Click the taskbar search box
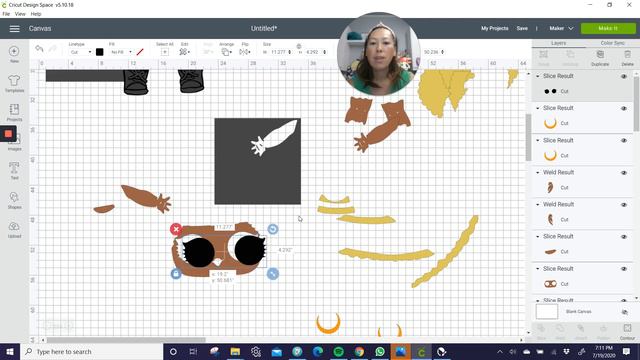Screen dimensions: 640x360 click(91, 351)
